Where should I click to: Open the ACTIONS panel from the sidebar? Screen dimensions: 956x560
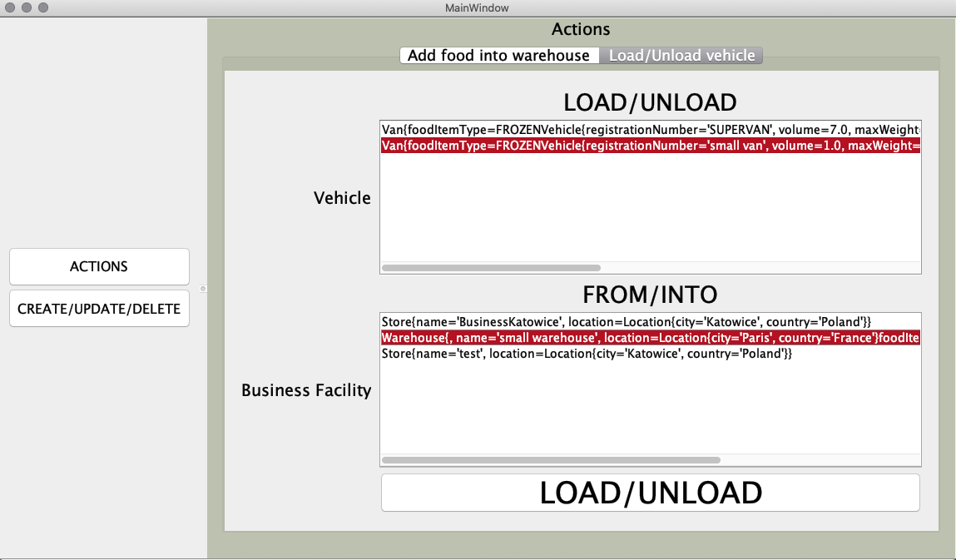pos(99,266)
